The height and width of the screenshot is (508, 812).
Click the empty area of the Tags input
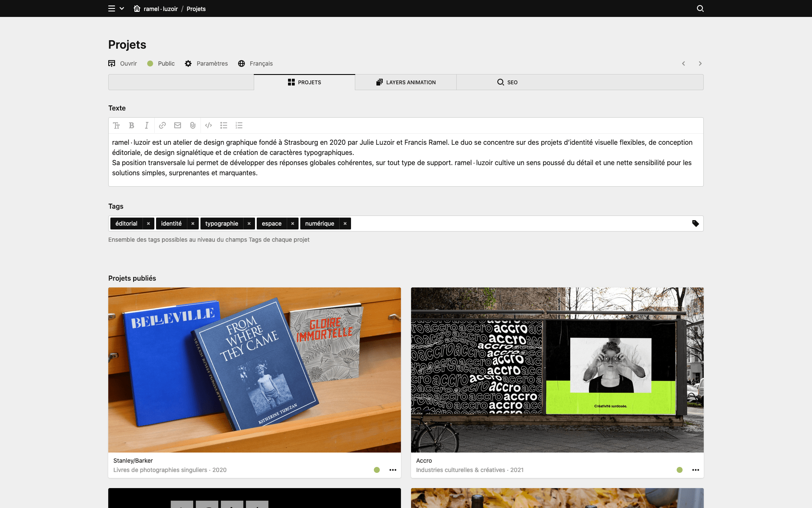tap(520, 224)
